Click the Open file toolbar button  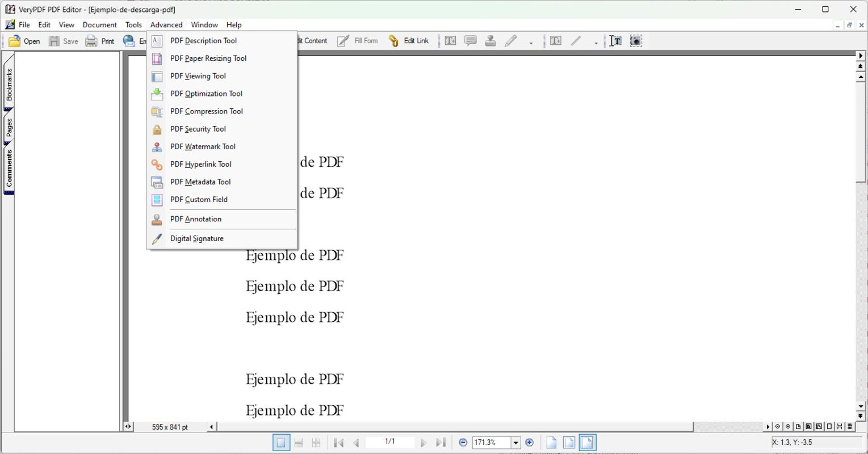(x=24, y=41)
